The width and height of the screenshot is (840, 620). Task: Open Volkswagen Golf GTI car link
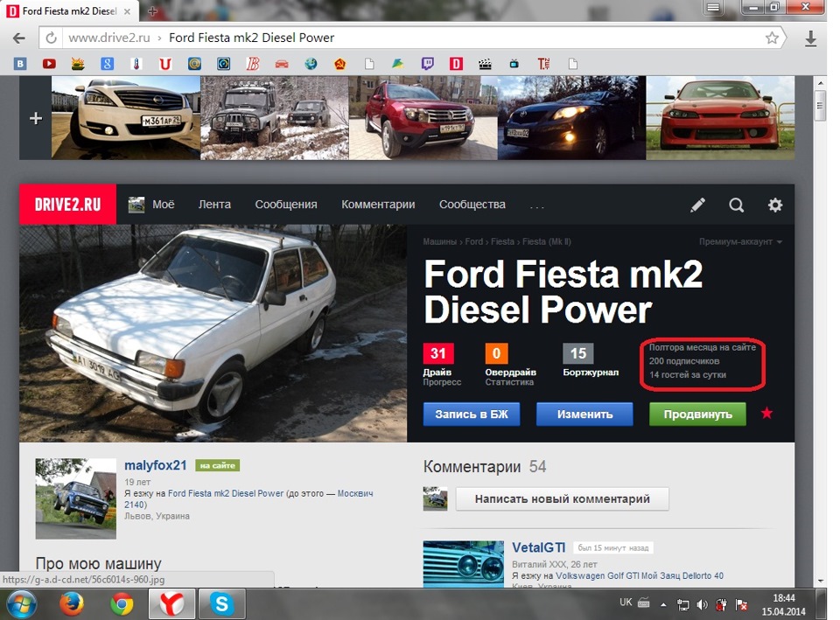coord(639,575)
